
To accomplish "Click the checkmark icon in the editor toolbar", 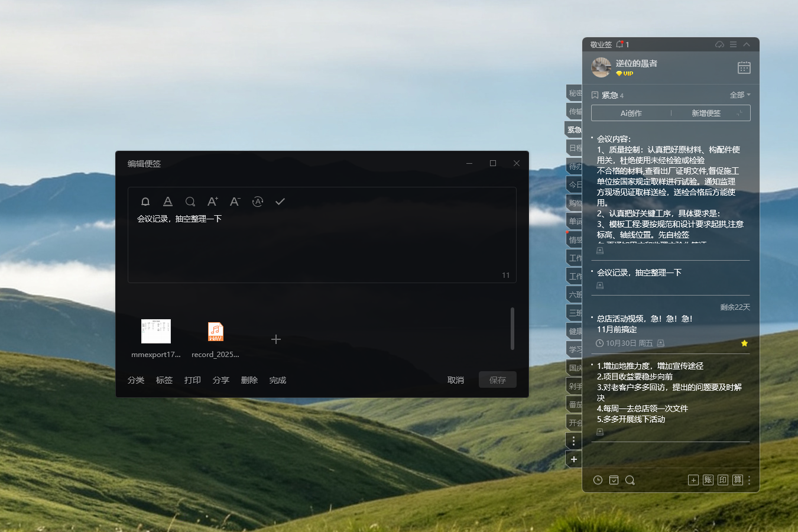I will point(280,202).
